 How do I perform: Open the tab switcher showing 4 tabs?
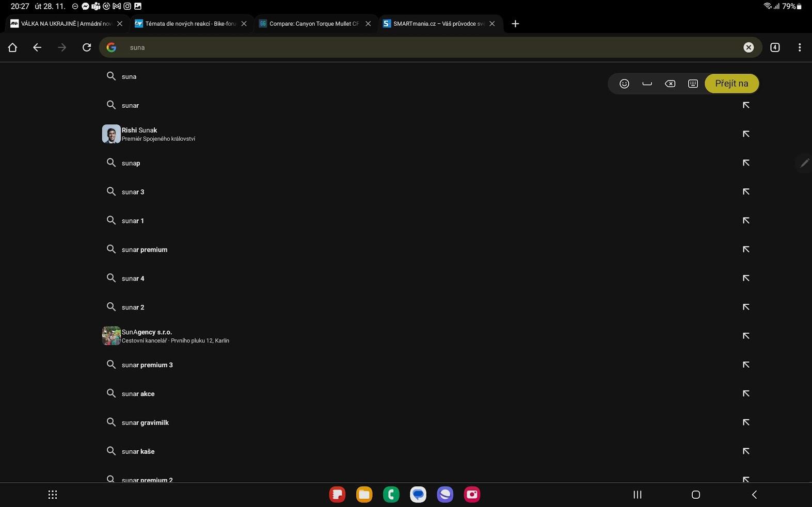tap(775, 47)
